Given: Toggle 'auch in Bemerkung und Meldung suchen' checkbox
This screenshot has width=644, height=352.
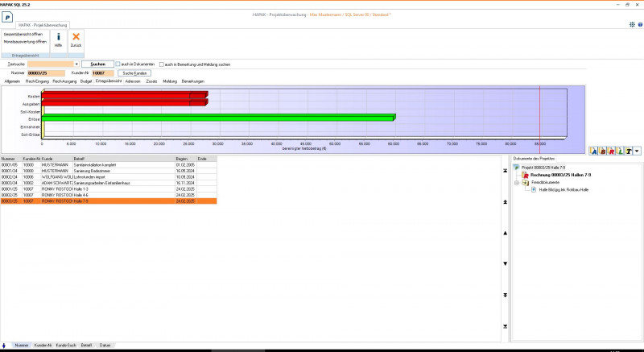Looking at the screenshot, I should click(x=162, y=64).
